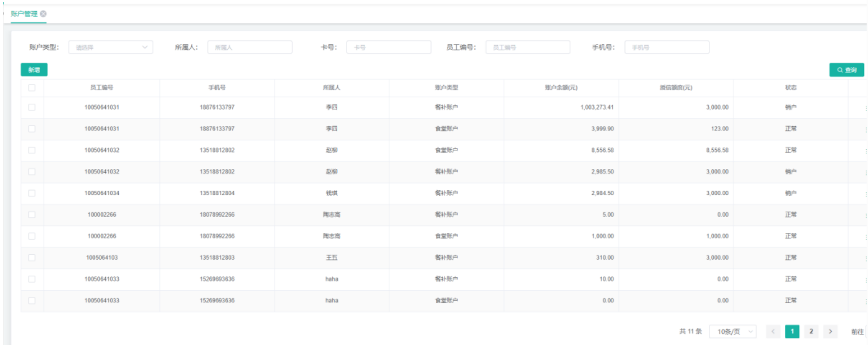
Task: Click the 状态 column header
Action: tap(790, 88)
